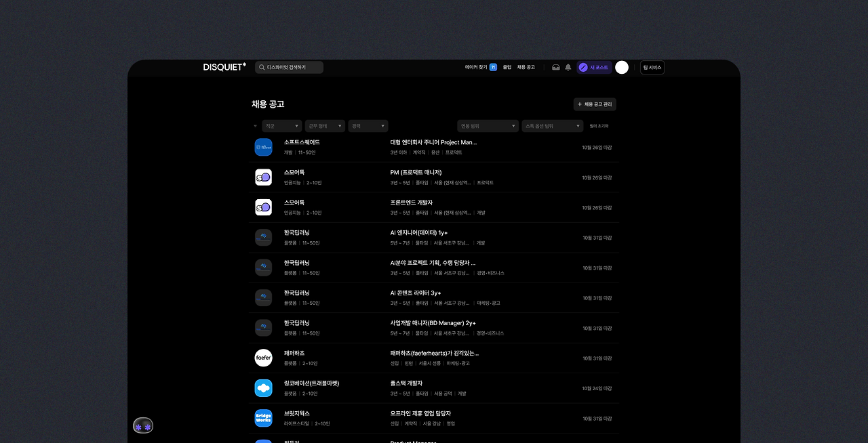Screen dimensions: 868x443
Task: Open the 연봉 범위 filter dropdown
Action: click(x=488, y=126)
